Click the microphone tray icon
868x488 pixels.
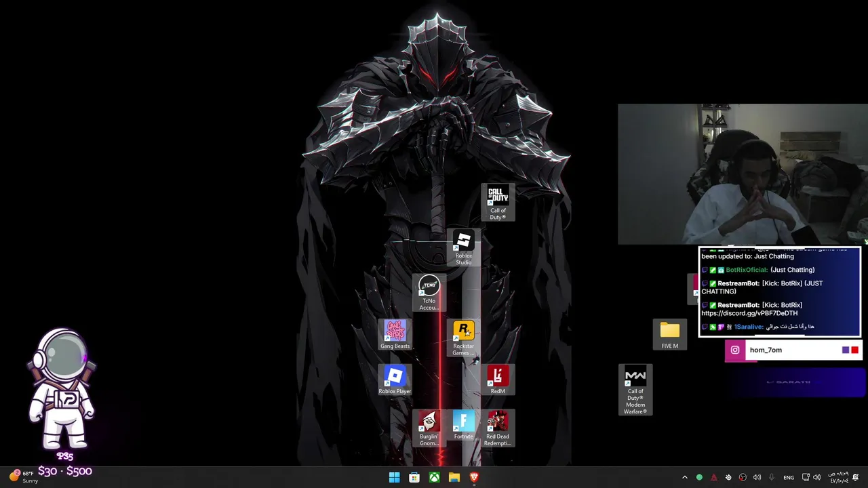[771, 477]
